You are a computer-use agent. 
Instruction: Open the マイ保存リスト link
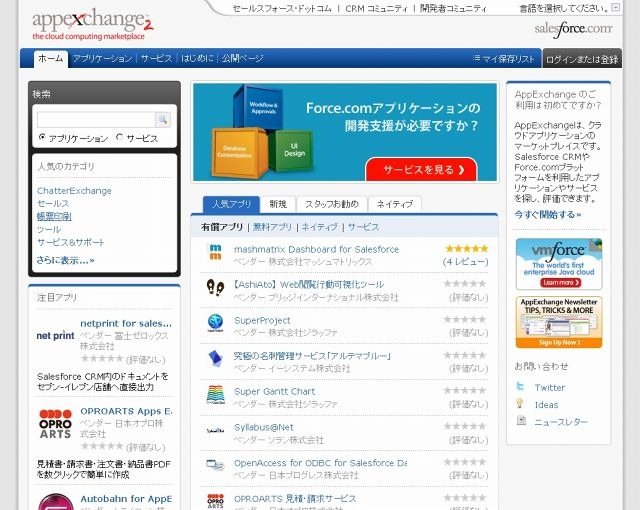pos(508,59)
